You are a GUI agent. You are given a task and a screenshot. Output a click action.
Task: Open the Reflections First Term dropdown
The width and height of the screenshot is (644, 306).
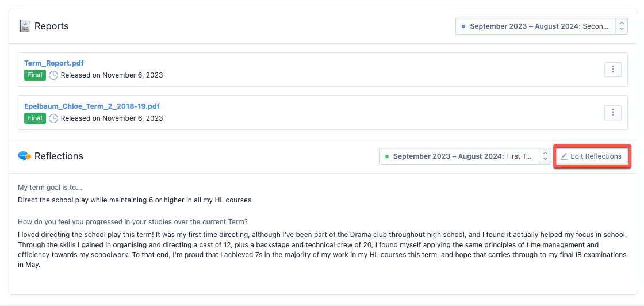point(465,156)
